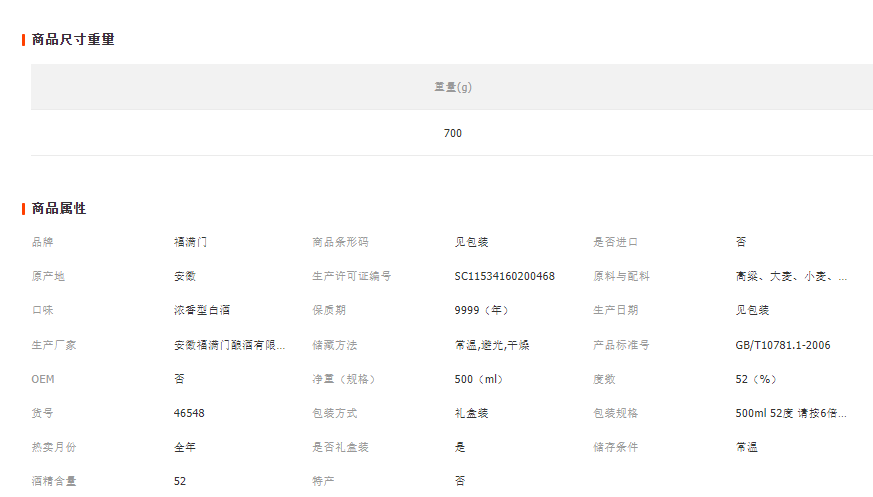
Task: Select the packaging type 礼盒装
Action: pos(471,413)
